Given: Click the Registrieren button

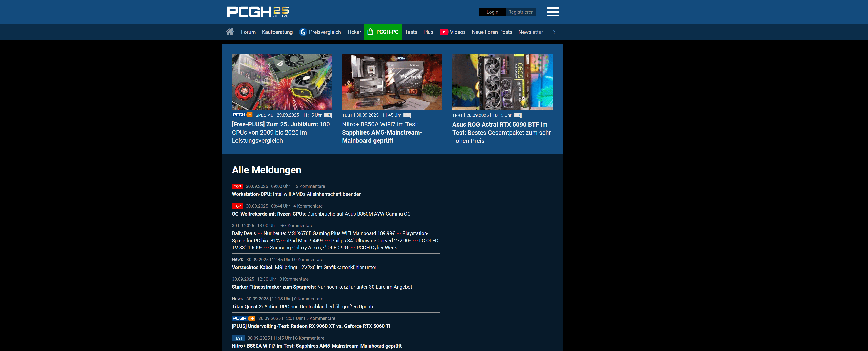Looking at the screenshot, I should (x=521, y=12).
